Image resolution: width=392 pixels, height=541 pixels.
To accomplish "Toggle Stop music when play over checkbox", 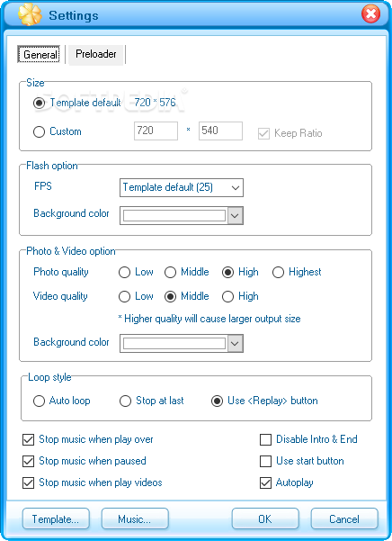I will [28, 440].
